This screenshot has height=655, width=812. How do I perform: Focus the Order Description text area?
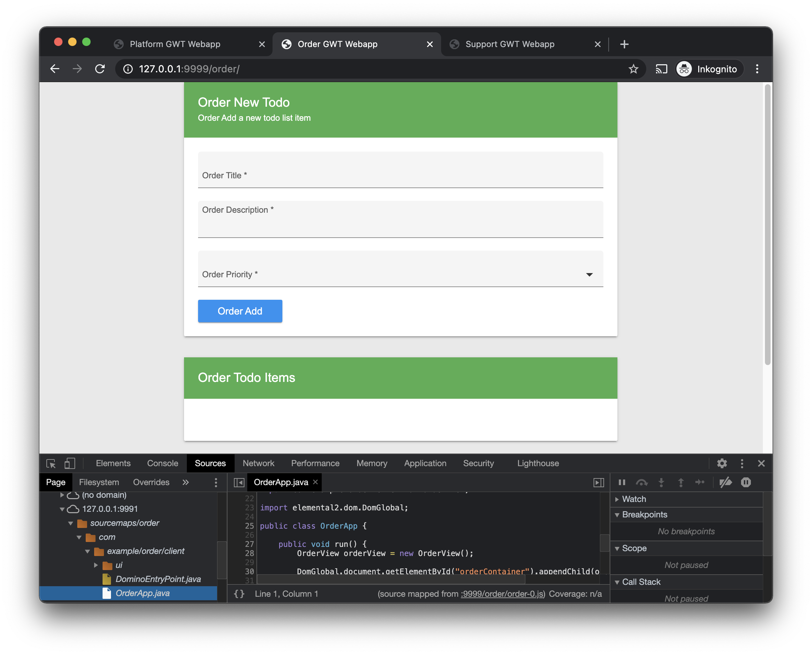400,219
